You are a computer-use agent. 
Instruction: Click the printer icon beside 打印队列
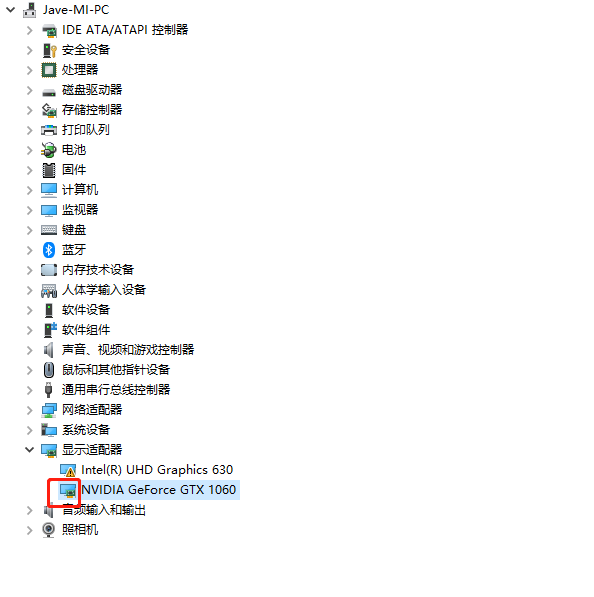(49, 130)
